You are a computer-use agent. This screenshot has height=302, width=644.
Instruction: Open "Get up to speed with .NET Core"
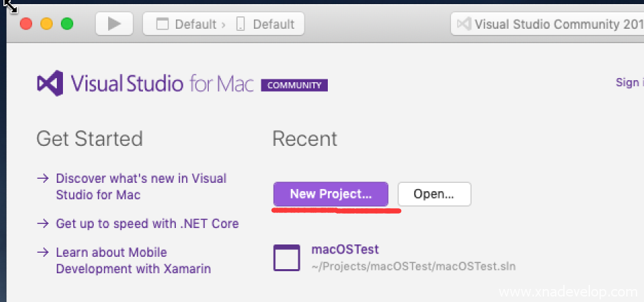[x=147, y=223]
